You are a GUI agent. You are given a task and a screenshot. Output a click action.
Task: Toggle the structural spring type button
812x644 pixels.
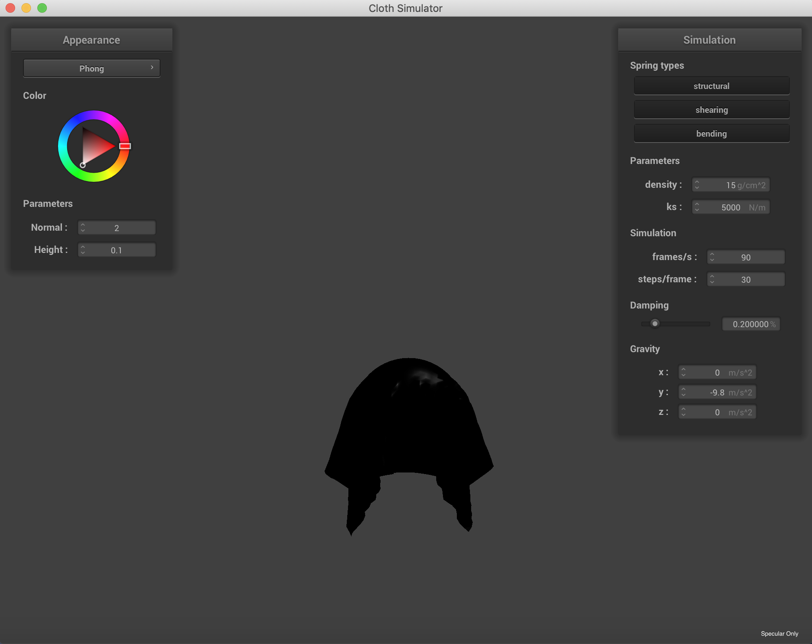711,86
